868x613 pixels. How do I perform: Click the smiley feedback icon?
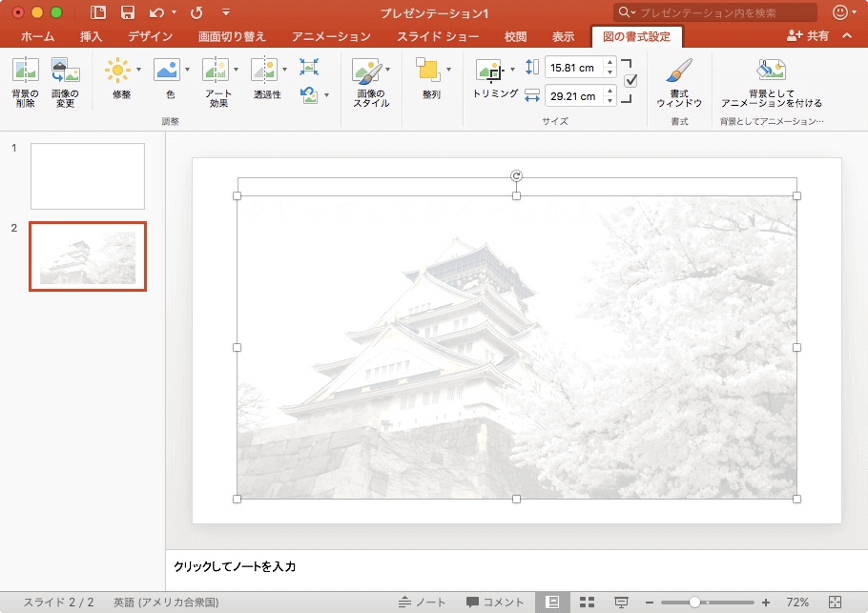(x=839, y=12)
